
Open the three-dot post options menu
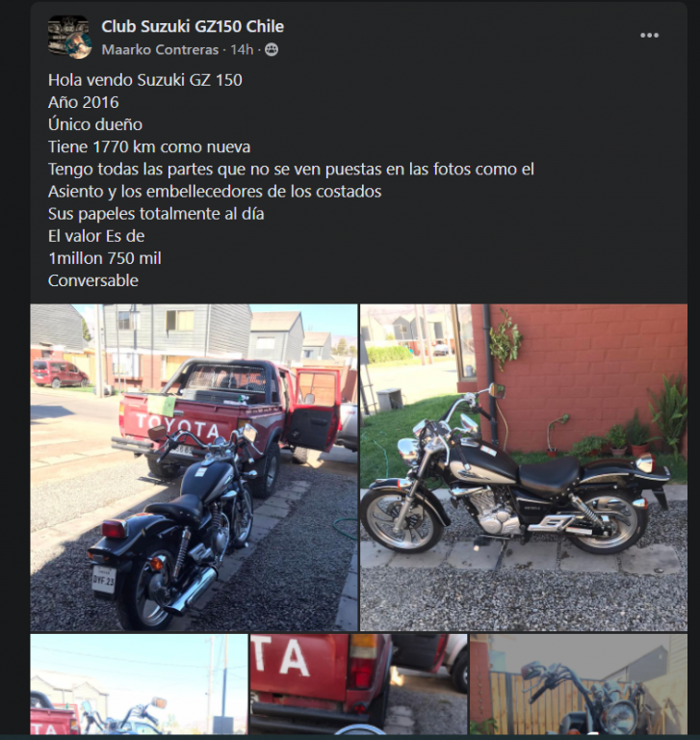point(649,36)
